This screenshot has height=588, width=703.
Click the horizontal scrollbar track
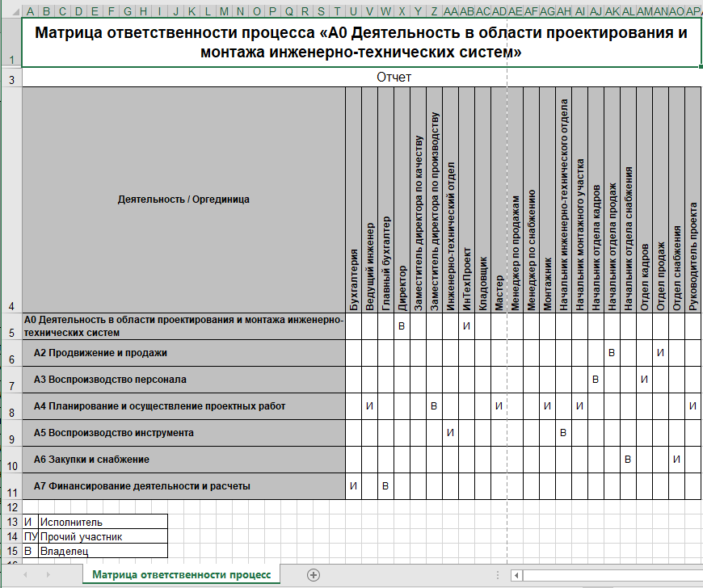pyautogui.click(x=606, y=575)
